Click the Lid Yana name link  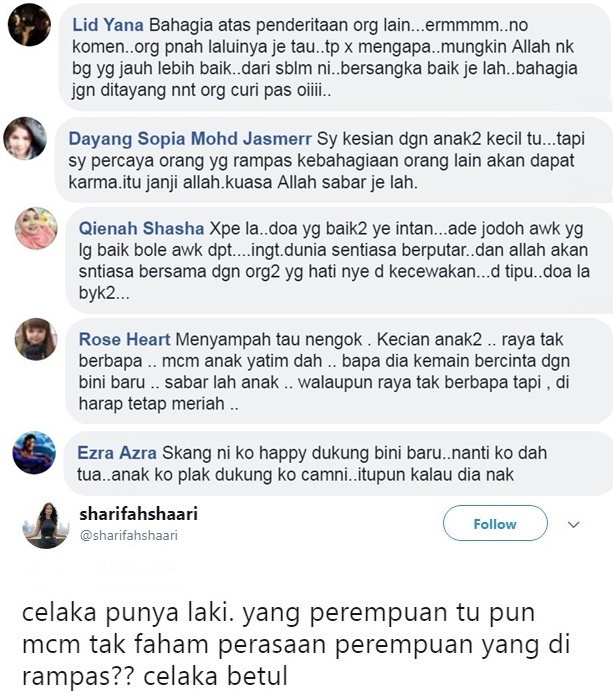(108, 25)
